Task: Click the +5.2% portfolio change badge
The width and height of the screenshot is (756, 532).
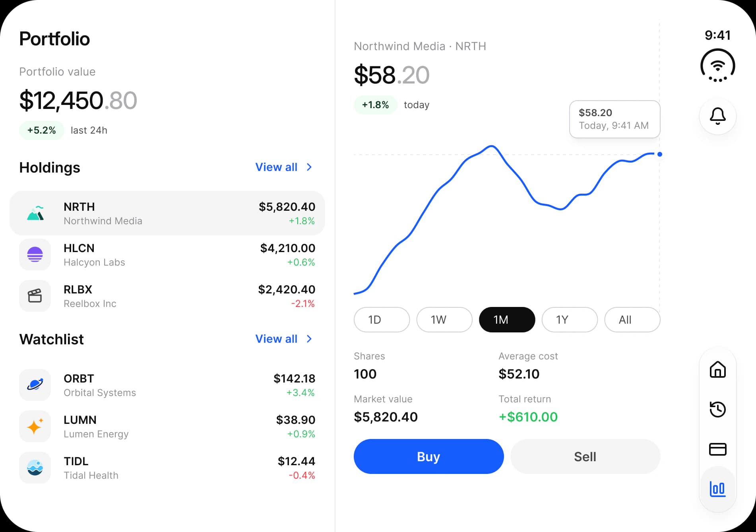Action: pos(41,130)
